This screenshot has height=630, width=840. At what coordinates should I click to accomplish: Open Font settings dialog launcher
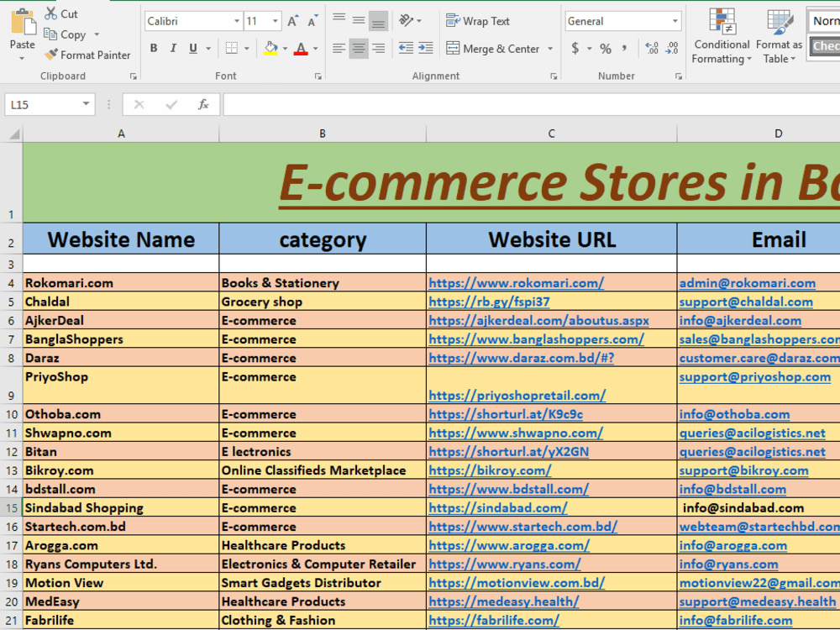point(318,76)
